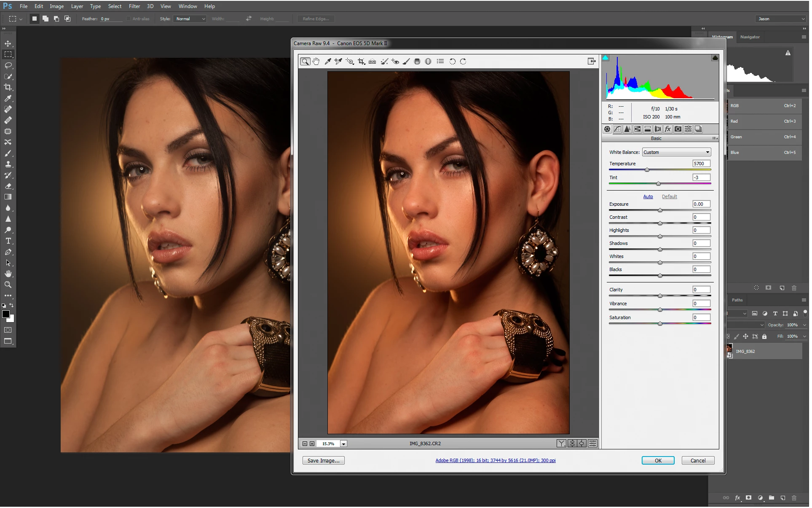812x508 pixels.
Task: Expand the Style dropdown set to Normal
Action: click(x=190, y=19)
